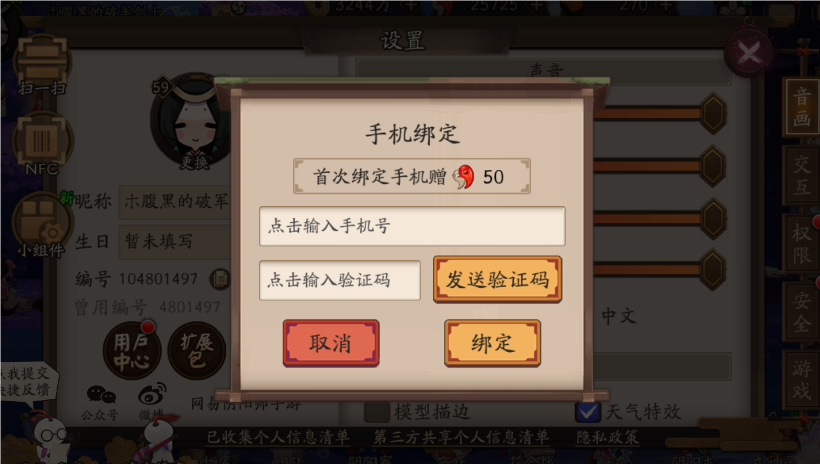Switch to the 音画 settings tab

click(801, 107)
